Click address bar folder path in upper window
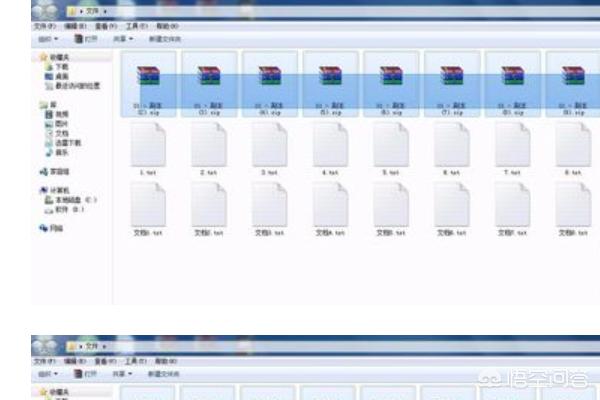The width and height of the screenshot is (600, 400). click(x=92, y=11)
